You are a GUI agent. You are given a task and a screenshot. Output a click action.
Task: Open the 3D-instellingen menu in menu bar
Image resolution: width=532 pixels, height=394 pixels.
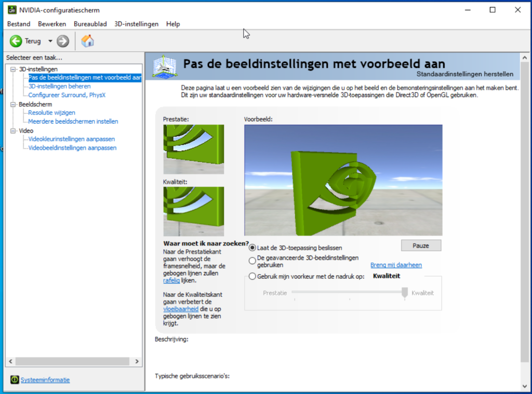[x=136, y=24]
